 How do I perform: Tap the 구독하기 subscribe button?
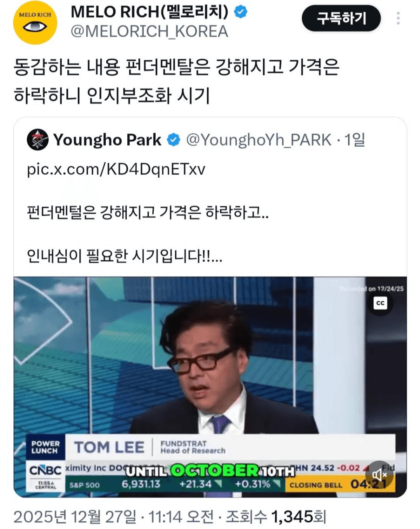[341, 19]
